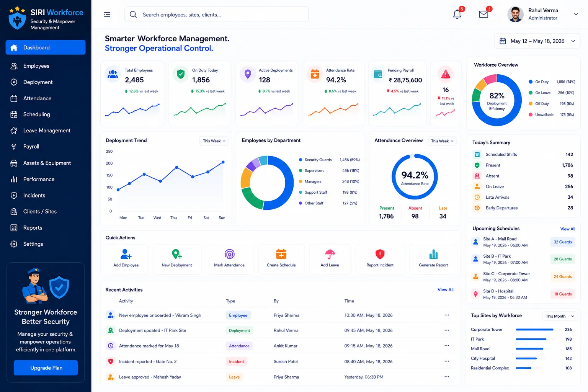The width and height of the screenshot is (588, 392).
Task: Click the 24 Guards badge
Action: click(563, 276)
